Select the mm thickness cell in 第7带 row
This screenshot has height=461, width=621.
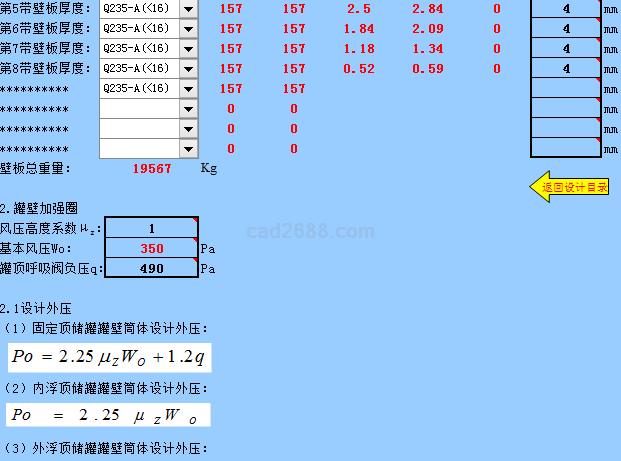566,49
